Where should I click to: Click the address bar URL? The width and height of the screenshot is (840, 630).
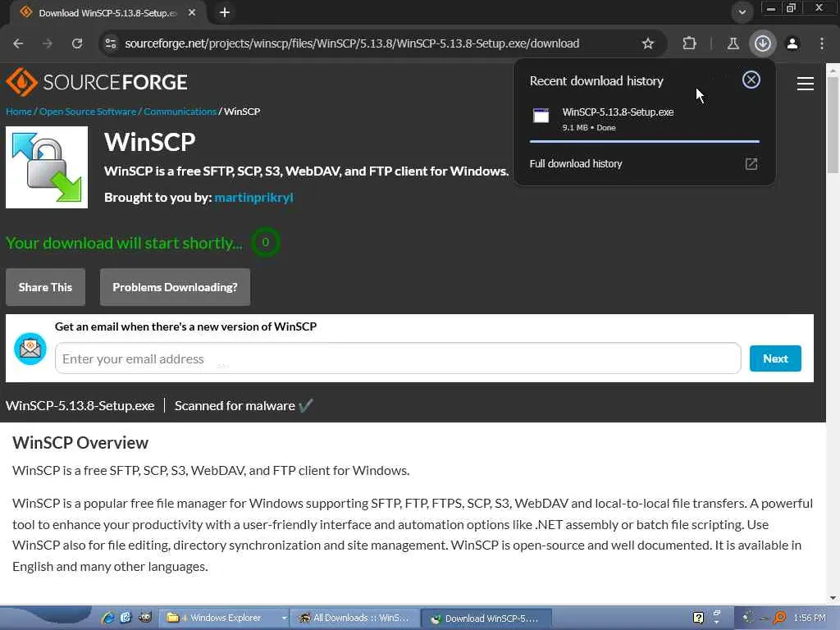352,43
